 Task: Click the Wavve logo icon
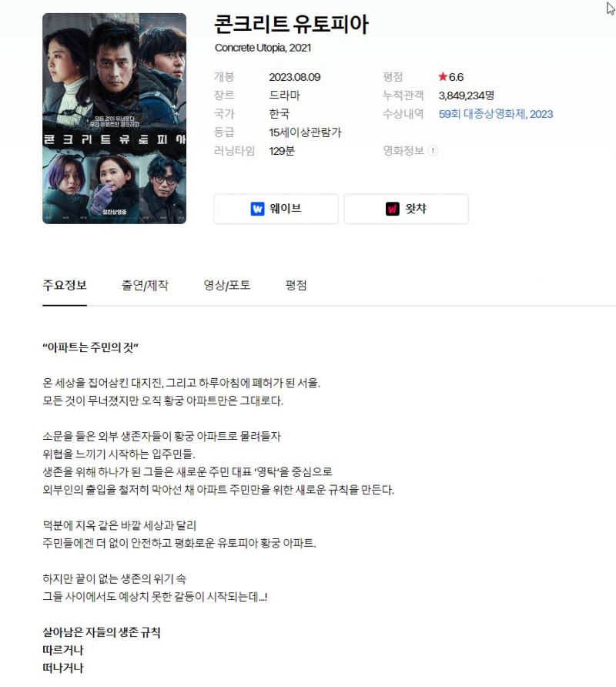click(x=257, y=209)
